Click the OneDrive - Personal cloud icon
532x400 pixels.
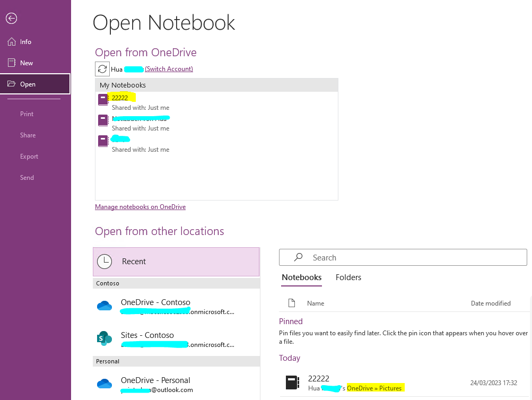104,384
